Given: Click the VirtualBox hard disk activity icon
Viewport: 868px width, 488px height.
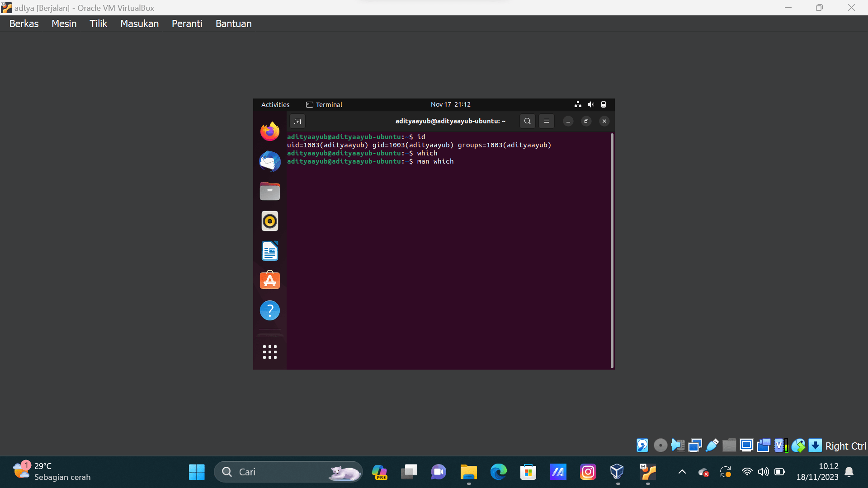Looking at the screenshot, I should click(x=642, y=446).
